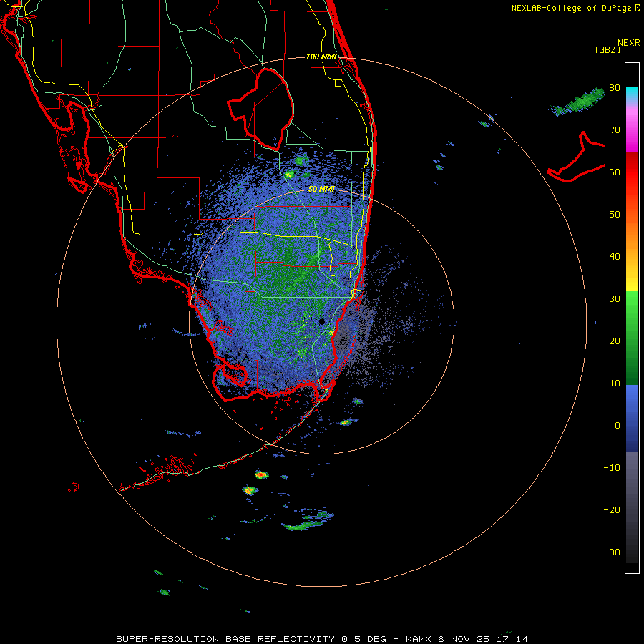The height and width of the screenshot is (644, 644).
Task: Click the 50 dBZ scale value
Action: [615, 215]
